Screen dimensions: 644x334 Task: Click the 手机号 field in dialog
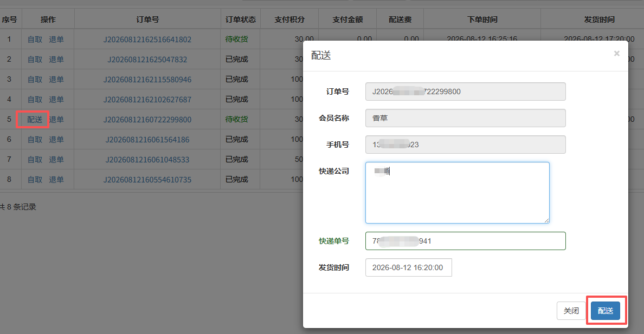tap(465, 145)
